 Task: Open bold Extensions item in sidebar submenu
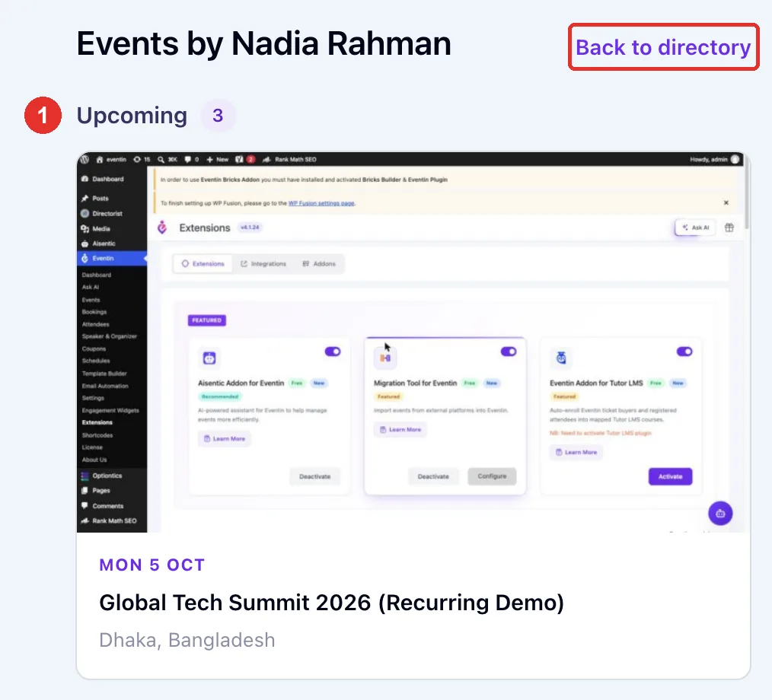[x=97, y=422]
